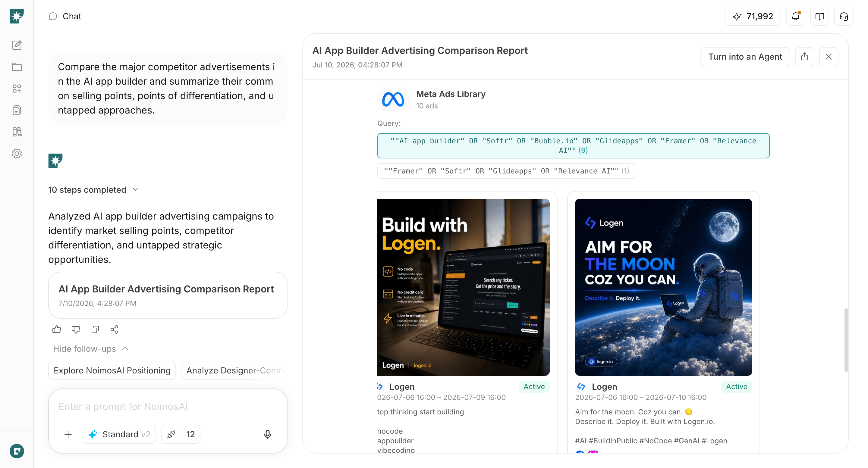Click the Active badge on the moon ad

[x=737, y=387]
